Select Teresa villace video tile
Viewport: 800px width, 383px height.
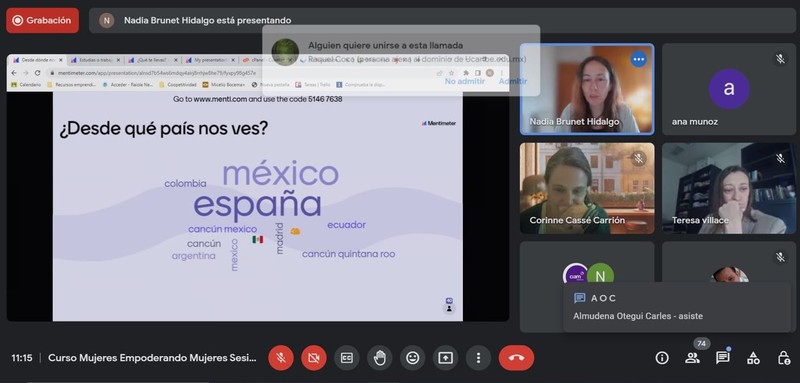coord(729,188)
